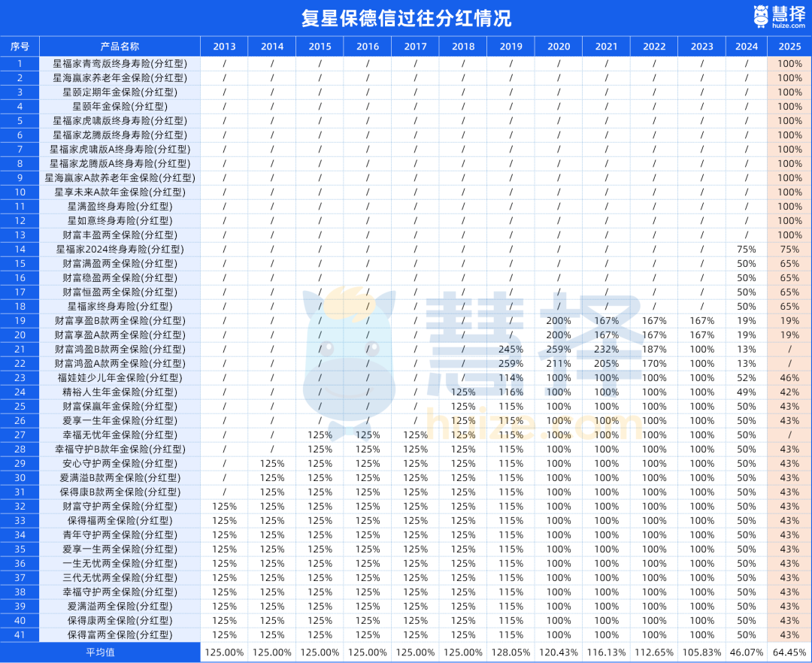Image resolution: width=812 pixels, height=663 pixels.
Task: Select the 2021 column header
Action: pyautogui.click(x=607, y=47)
